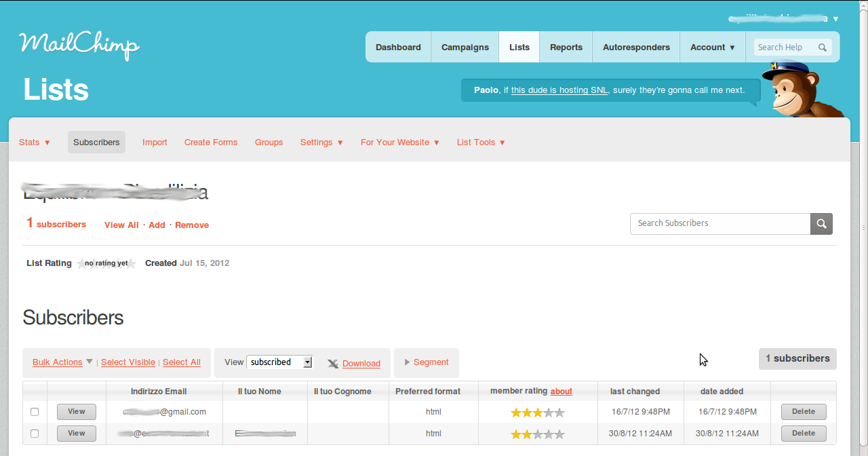The image size is (868, 456).
Task: Click the 'no rating yet' stars beside List Rating
Action: (x=106, y=263)
